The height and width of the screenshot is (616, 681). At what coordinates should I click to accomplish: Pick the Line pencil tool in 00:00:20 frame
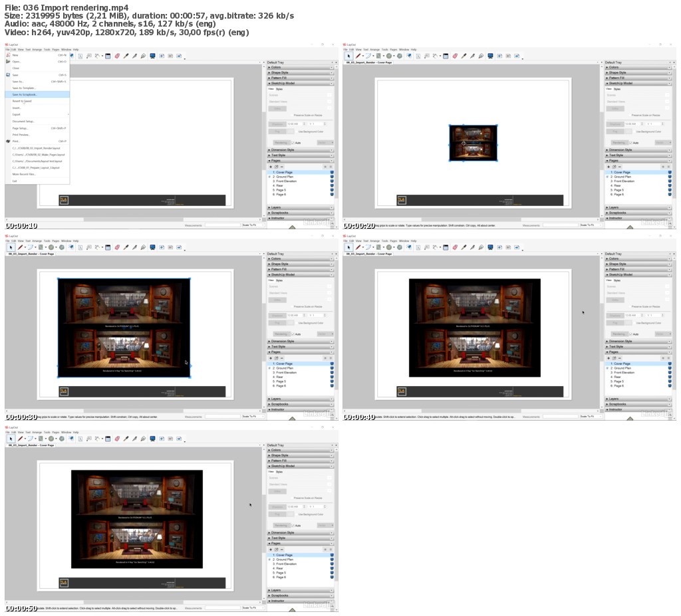coord(358,56)
